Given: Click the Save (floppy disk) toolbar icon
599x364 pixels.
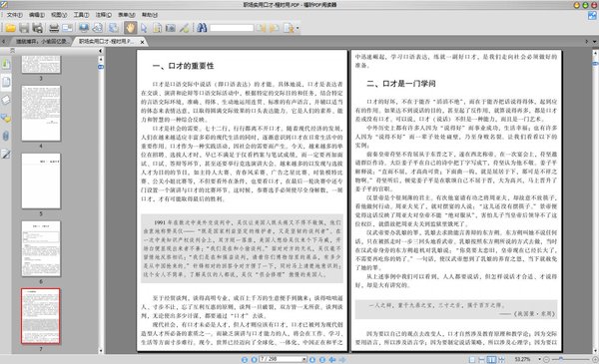Looking at the screenshot, I should click(x=24, y=28).
